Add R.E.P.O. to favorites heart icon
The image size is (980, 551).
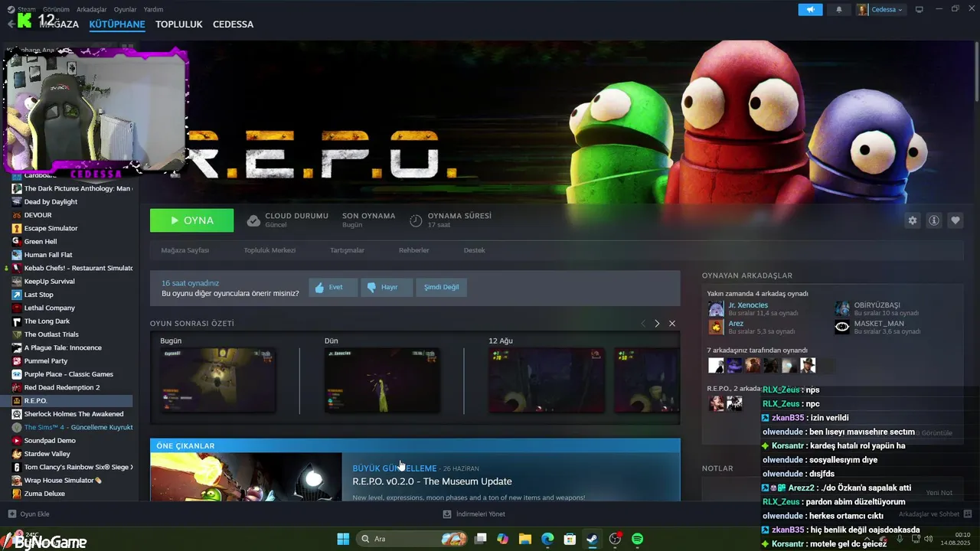coord(955,220)
